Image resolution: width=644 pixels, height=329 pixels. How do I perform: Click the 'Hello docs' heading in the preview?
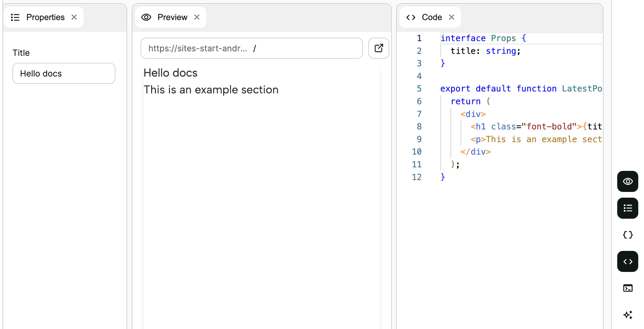171,73
